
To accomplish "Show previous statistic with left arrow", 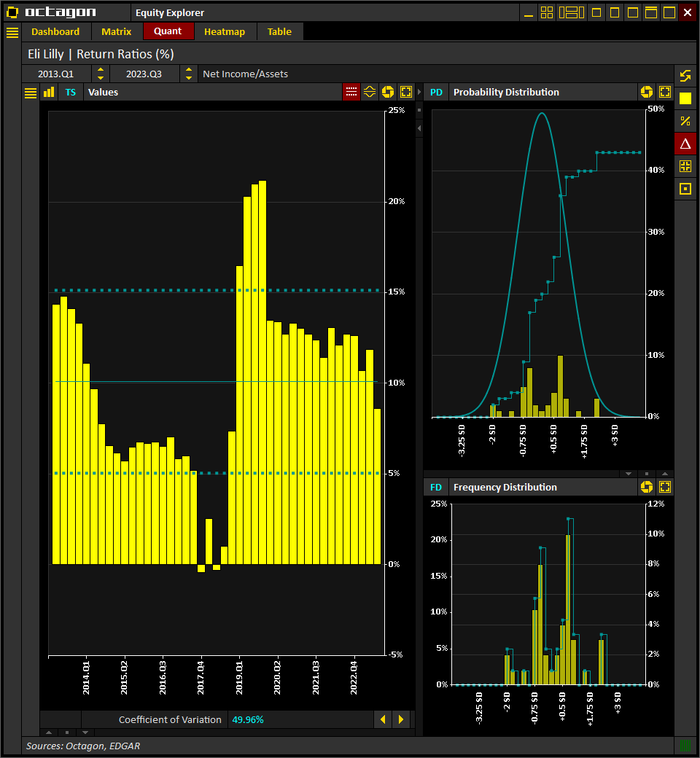I will (x=383, y=719).
